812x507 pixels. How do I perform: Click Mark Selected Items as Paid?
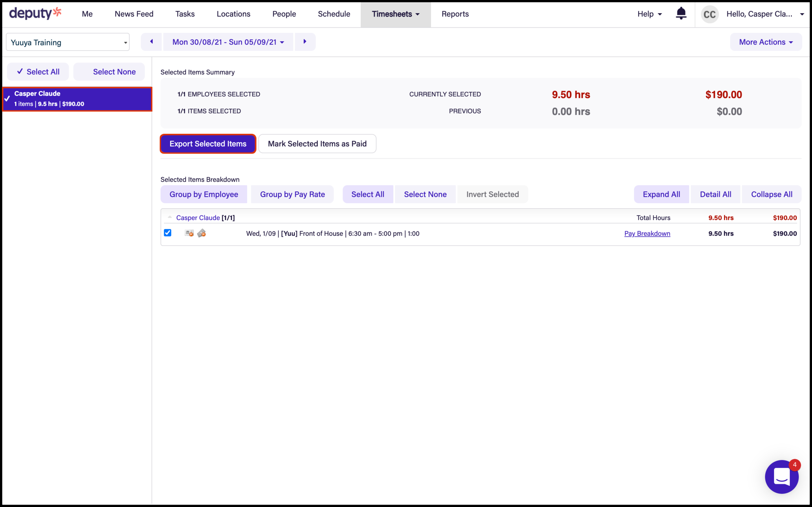point(317,144)
